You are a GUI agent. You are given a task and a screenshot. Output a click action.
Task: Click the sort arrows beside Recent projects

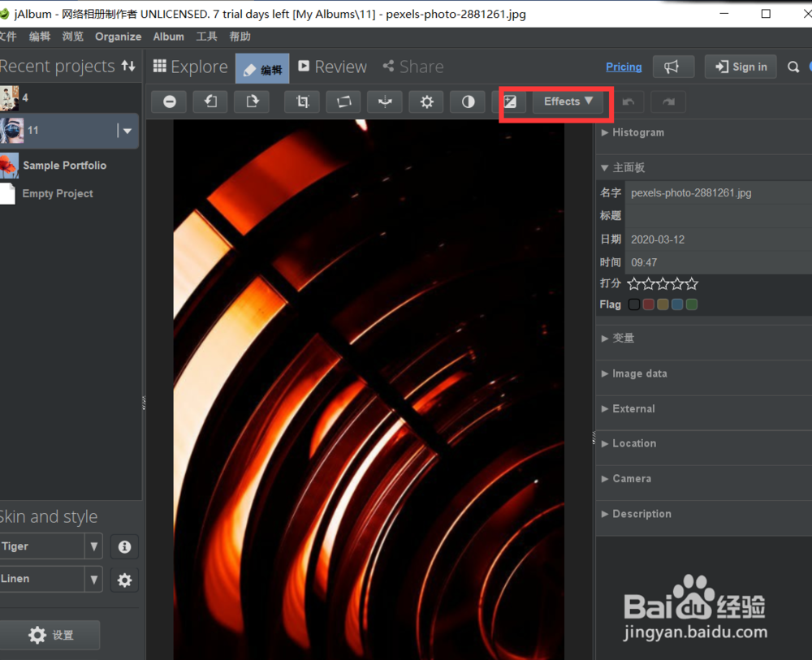128,66
